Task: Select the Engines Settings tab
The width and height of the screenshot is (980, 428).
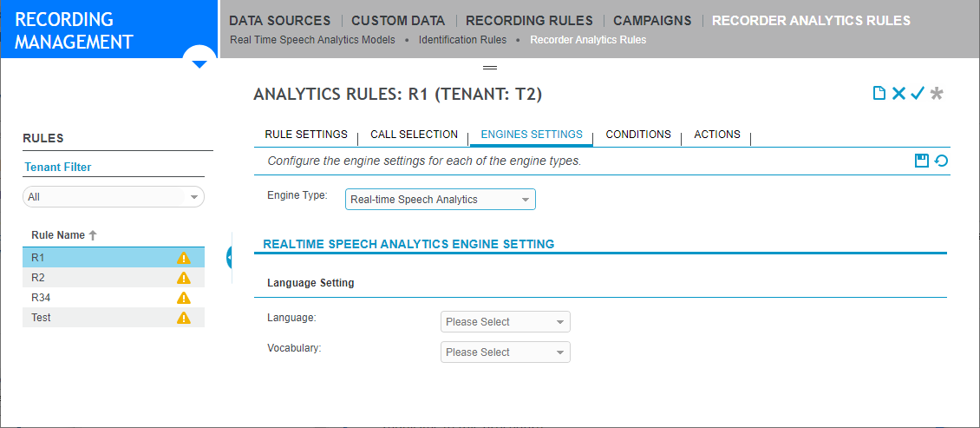Action: 532,135
